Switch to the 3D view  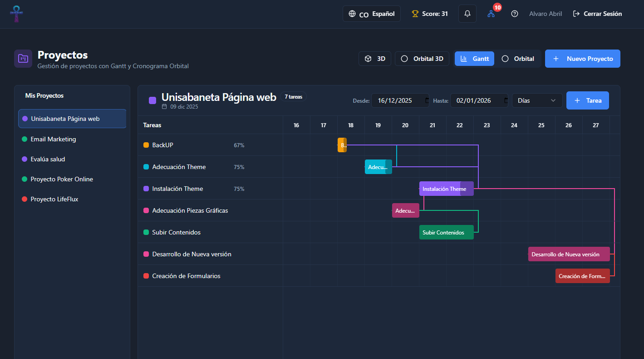coord(375,59)
